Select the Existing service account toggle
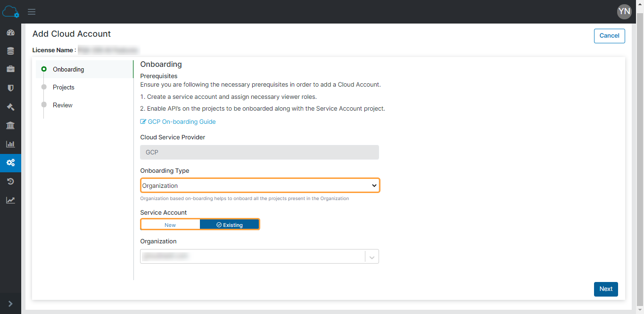The image size is (644, 314). click(230, 224)
